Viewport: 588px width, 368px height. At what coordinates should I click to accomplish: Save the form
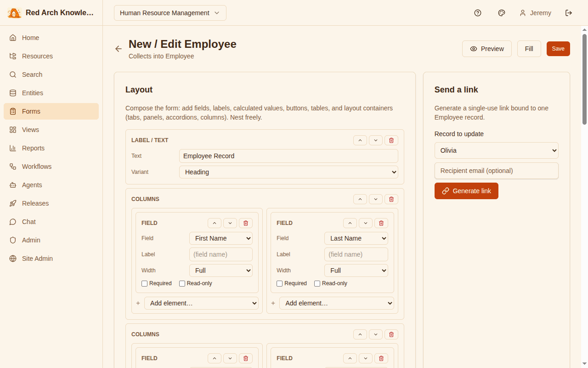(558, 49)
